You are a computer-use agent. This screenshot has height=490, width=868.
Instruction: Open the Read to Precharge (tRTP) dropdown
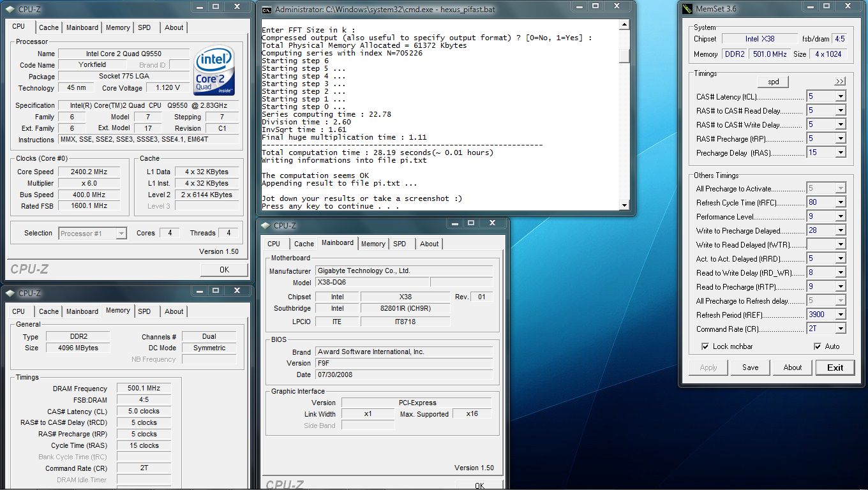coord(840,286)
